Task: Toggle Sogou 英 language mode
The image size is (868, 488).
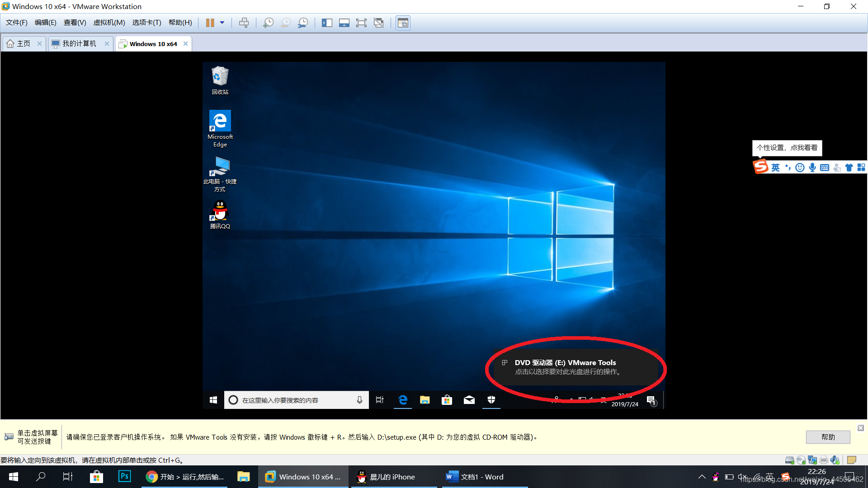Action: (776, 168)
